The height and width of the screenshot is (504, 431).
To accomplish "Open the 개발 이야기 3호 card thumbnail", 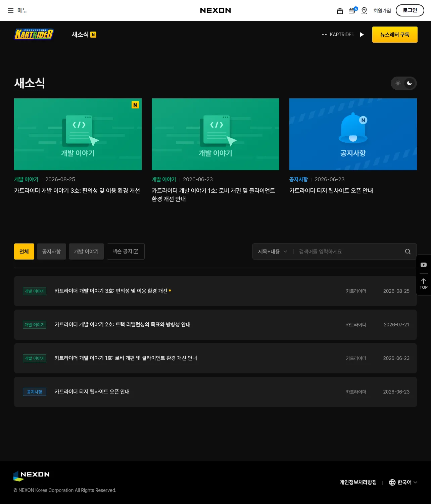I will (x=78, y=134).
